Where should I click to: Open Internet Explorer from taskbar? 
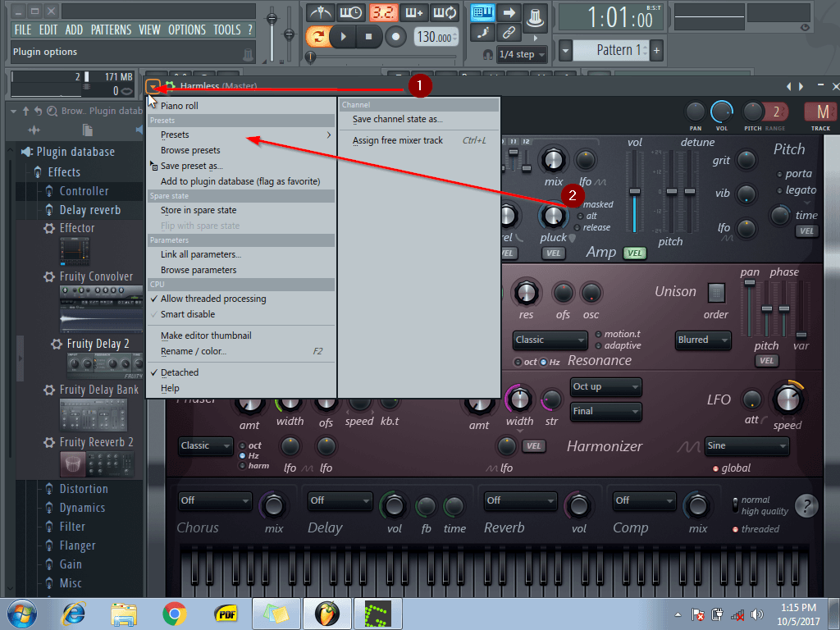[x=73, y=614]
